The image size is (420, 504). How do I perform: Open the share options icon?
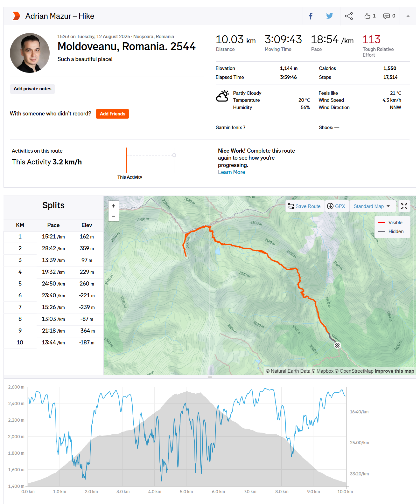point(349,16)
